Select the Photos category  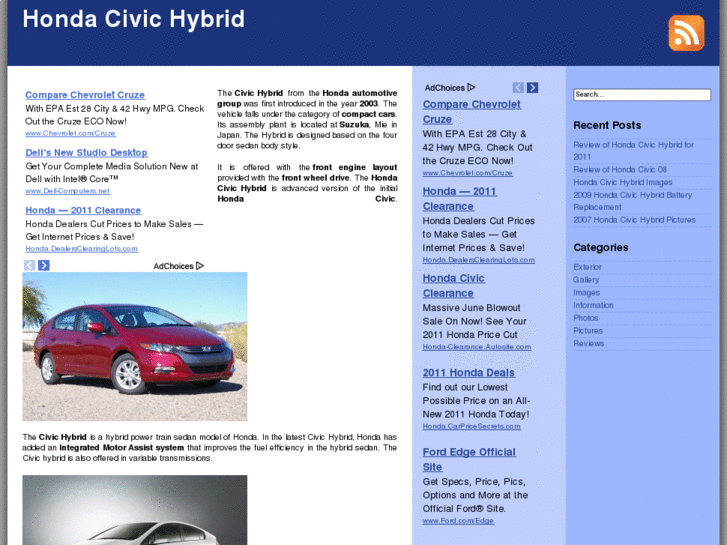point(586,318)
